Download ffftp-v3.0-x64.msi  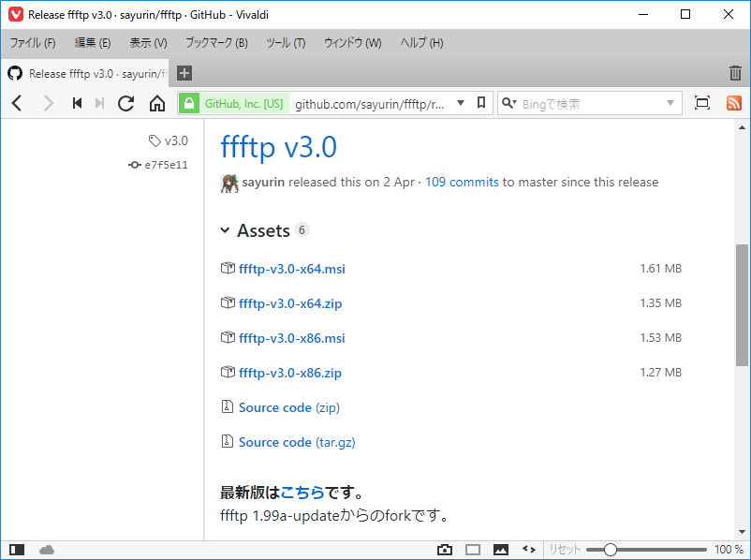click(x=291, y=269)
